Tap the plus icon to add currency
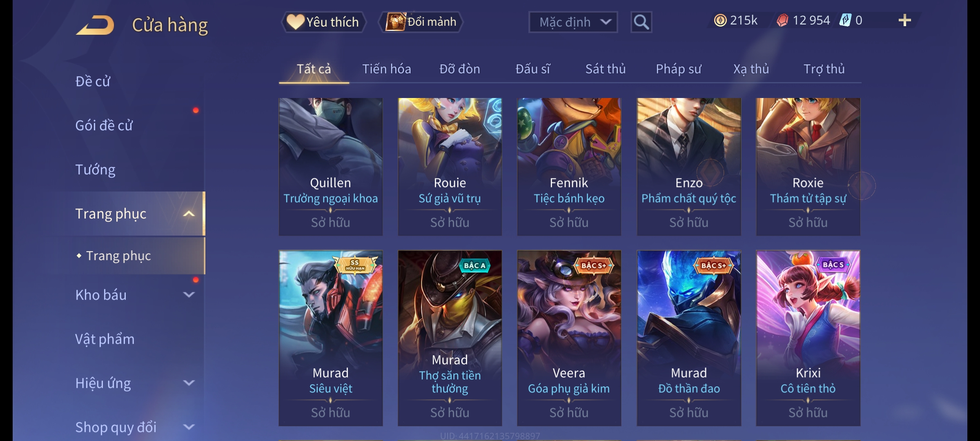980x441 pixels. (x=905, y=20)
